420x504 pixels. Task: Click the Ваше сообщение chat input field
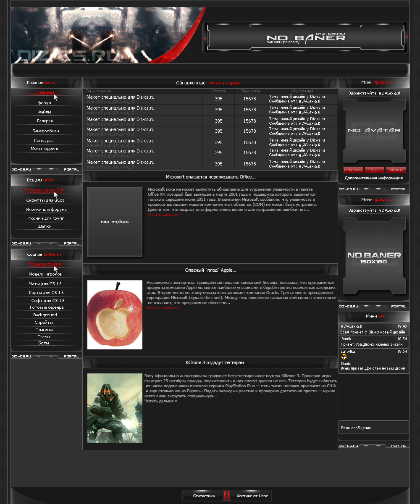(x=373, y=428)
